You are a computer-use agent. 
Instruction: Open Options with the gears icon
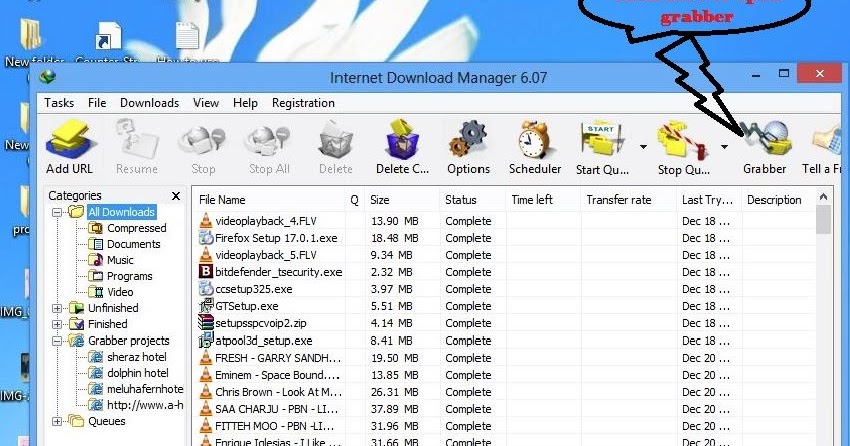pos(468,141)
